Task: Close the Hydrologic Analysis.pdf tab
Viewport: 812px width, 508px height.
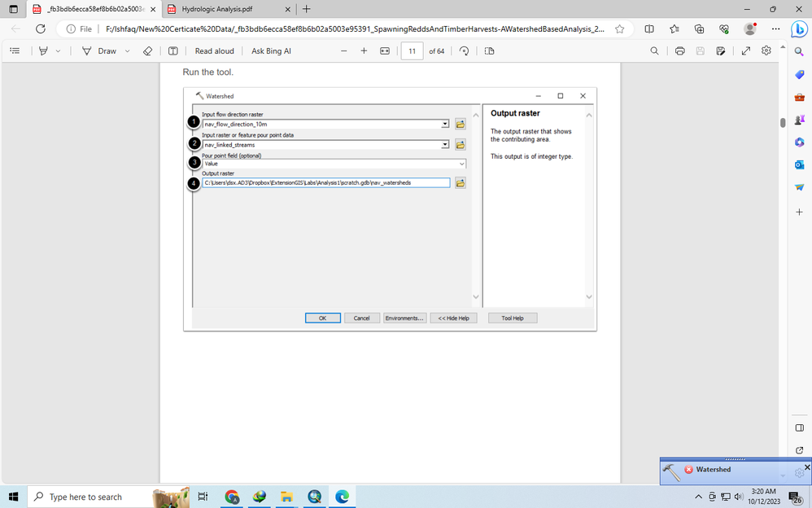Action: coord(288,9)
